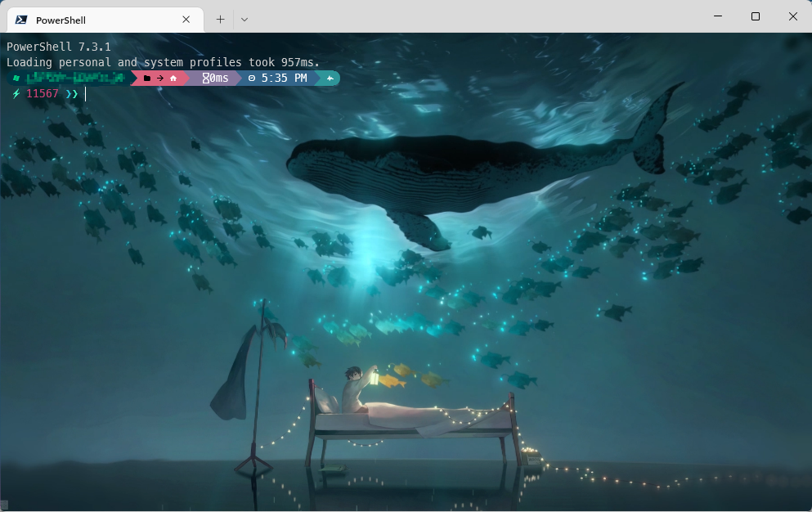
Task: Click the "PowerShell 7.3.1" version text
Action: coord(59,47)
